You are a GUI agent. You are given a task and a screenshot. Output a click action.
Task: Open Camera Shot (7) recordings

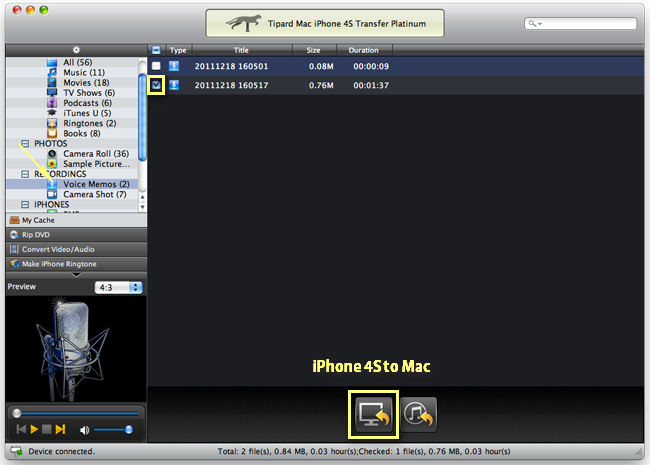(x=95, y=194)
